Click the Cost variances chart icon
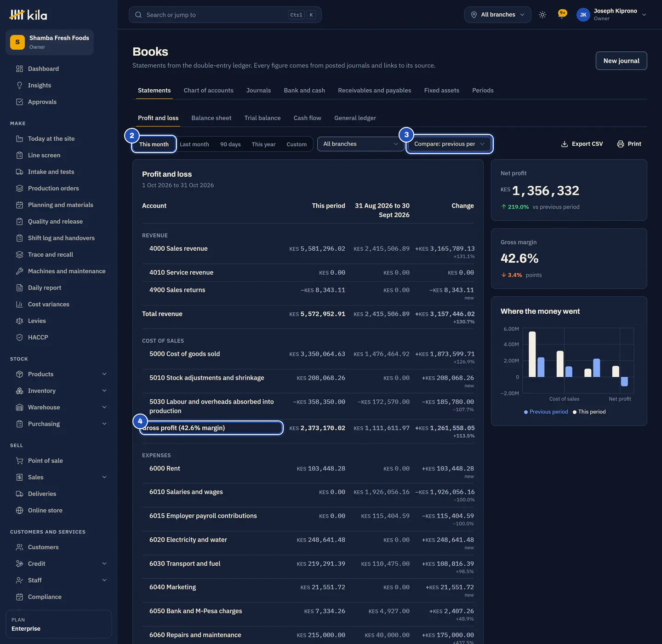The width and height of the screenshot is (662, 644). pos(19,304)
